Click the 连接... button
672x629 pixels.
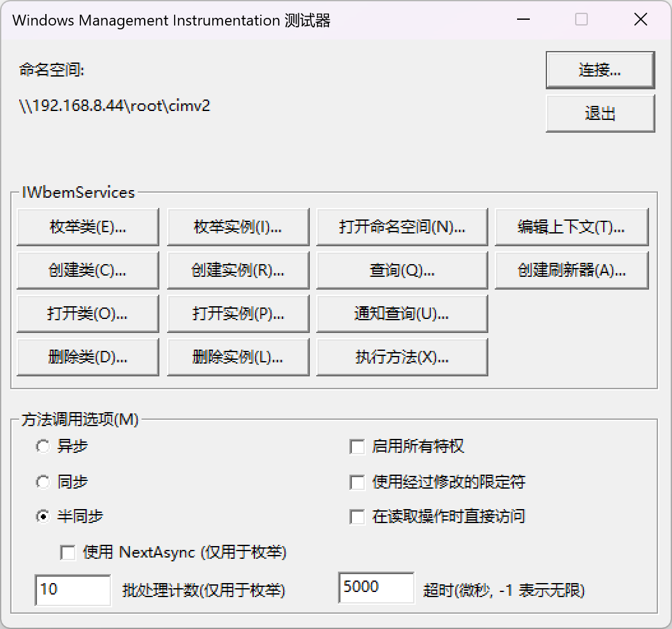click(x=600, y=70)
